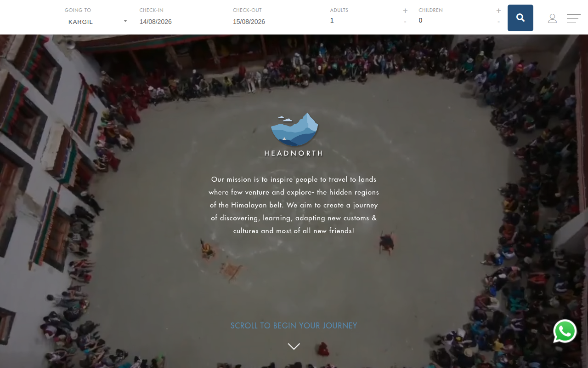Screen dimensions: 588x368
Task: Decrease adults count with minus
Action: [405, 22]
